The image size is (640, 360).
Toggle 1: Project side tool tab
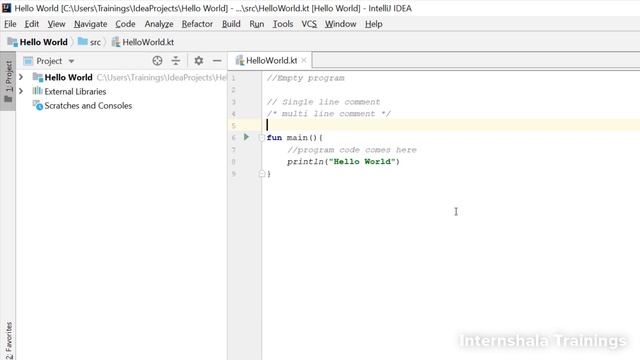8,81
